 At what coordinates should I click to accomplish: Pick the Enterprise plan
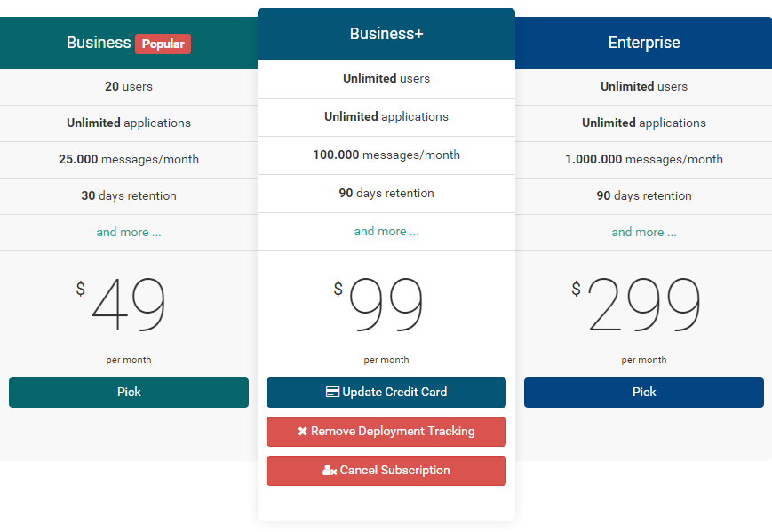tap(643, 392)
